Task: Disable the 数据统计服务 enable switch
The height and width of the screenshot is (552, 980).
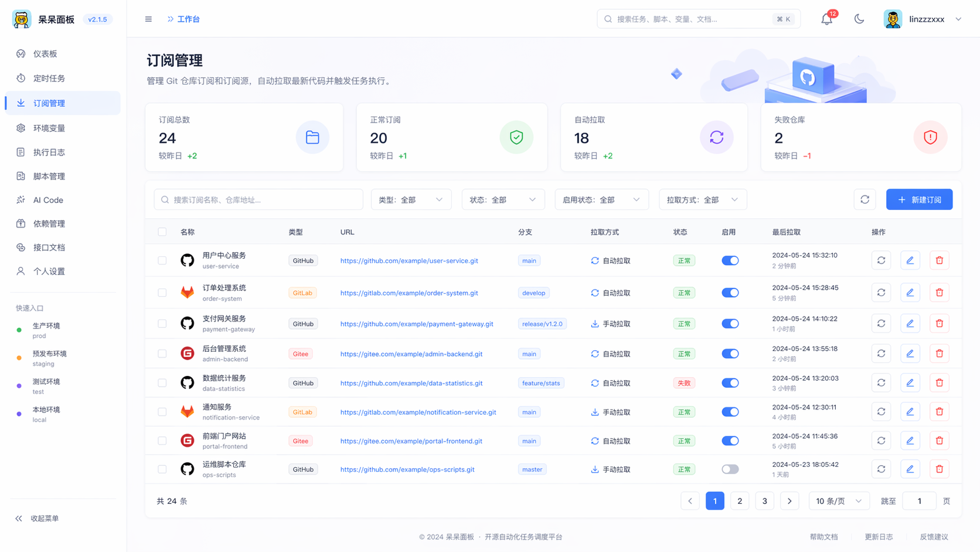Action: click(x=730, y=383)
